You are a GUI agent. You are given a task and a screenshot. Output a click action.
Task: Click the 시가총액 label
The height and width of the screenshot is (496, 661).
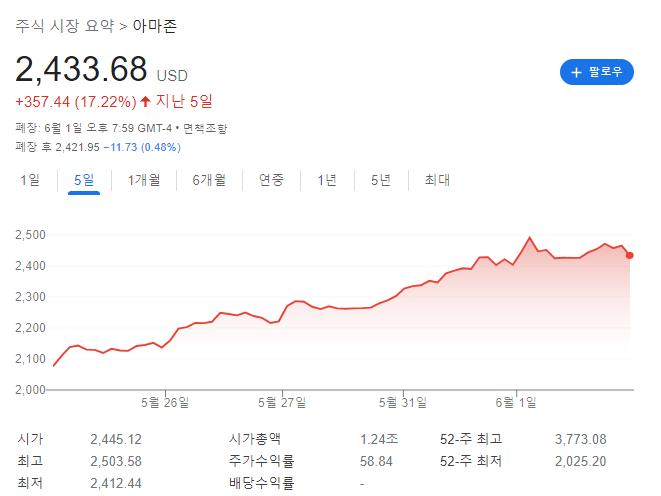click(255, 440)
